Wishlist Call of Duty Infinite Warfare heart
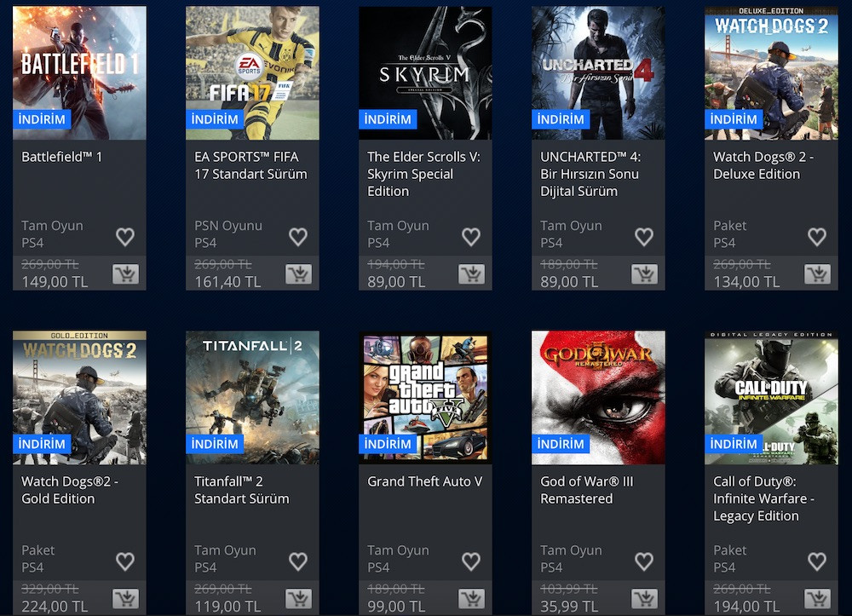The image size is (852, 616). (x=817, y=561)
